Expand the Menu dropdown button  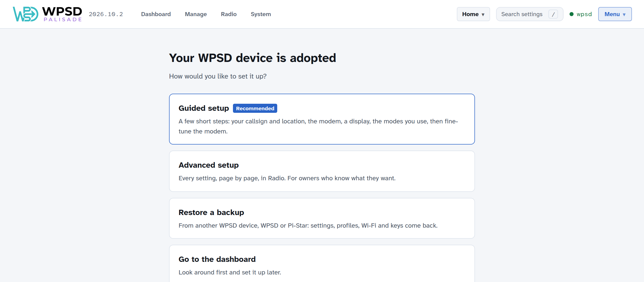tap(615, 14)
